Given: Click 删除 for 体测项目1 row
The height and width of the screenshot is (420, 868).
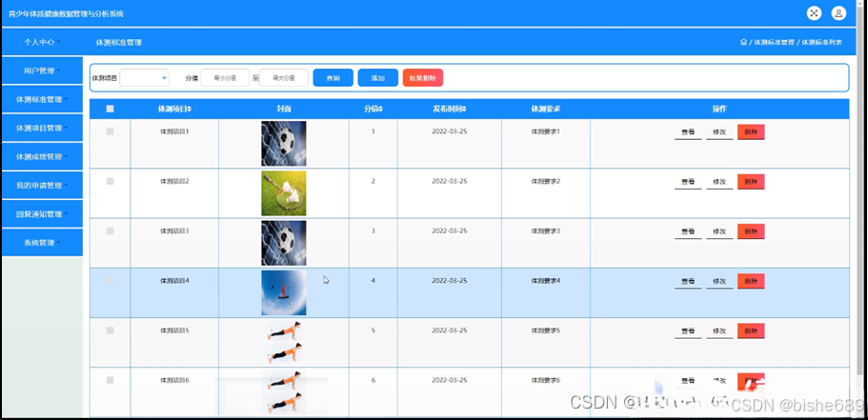Looking at the screenshot, I should [751, 132].
